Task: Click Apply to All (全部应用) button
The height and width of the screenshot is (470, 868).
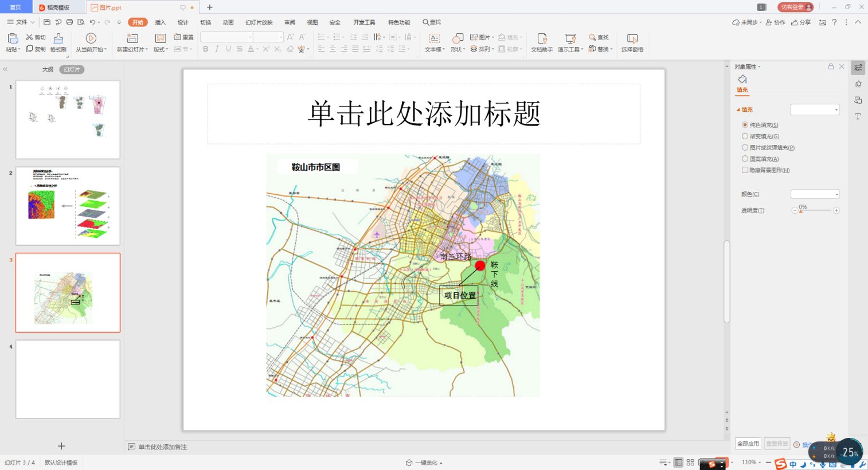Action: [748, 444]
